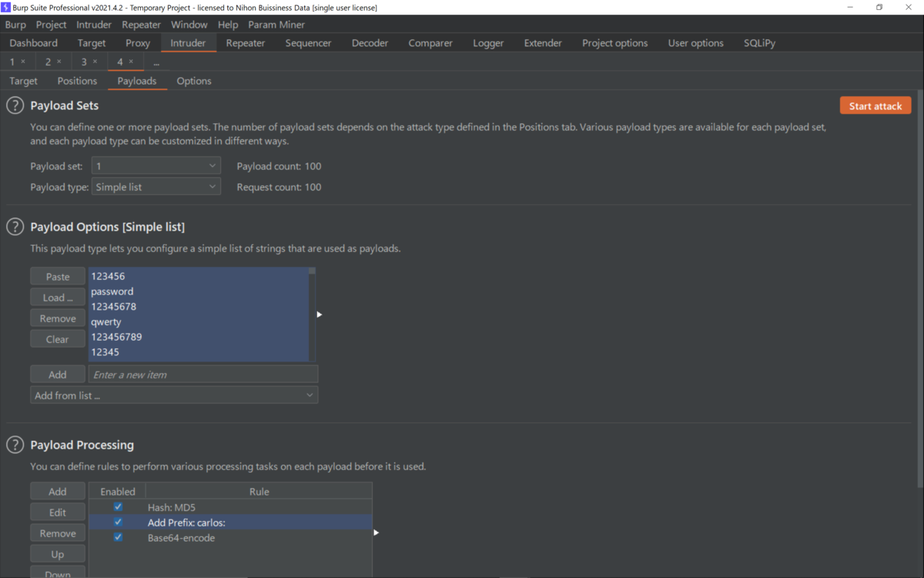Toggle the Hash: MD5 rule checkbox
Viewport: 924px width, 578px height.
coord(118,507)
